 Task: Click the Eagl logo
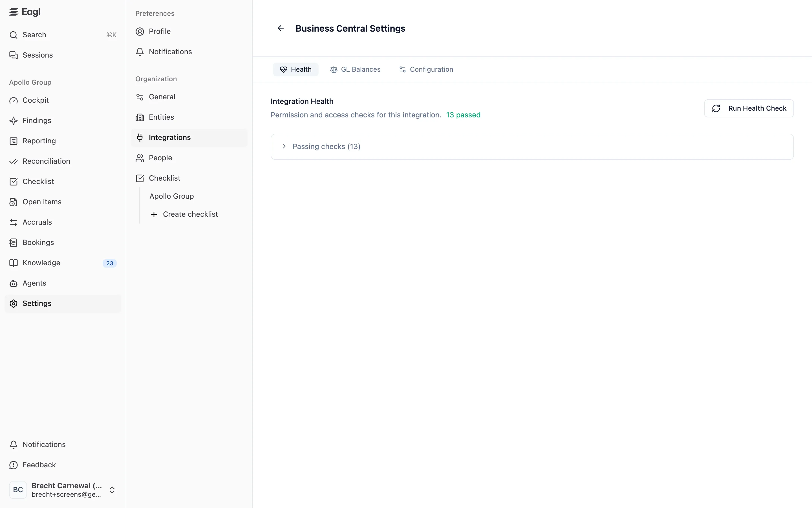(x=25, y=12)
